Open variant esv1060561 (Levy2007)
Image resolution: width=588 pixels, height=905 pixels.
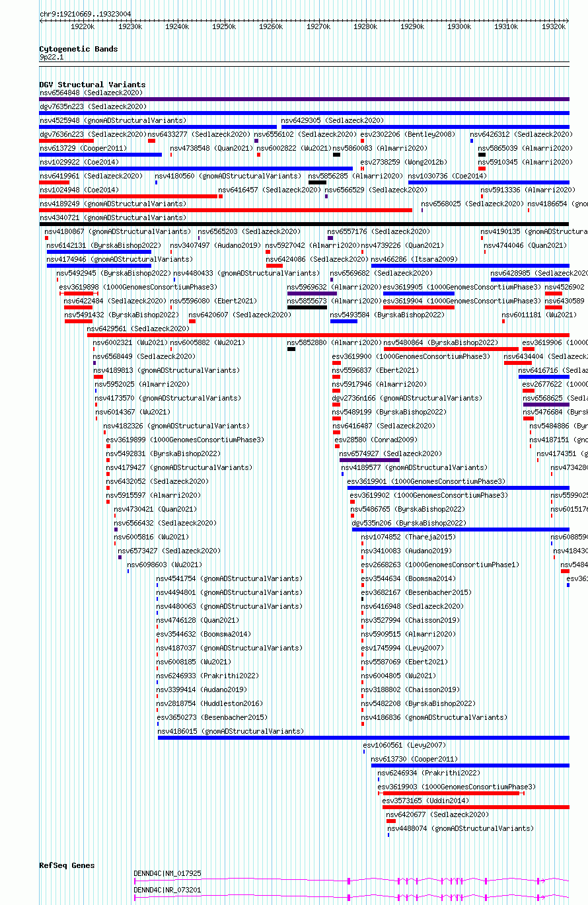[404, 745]
